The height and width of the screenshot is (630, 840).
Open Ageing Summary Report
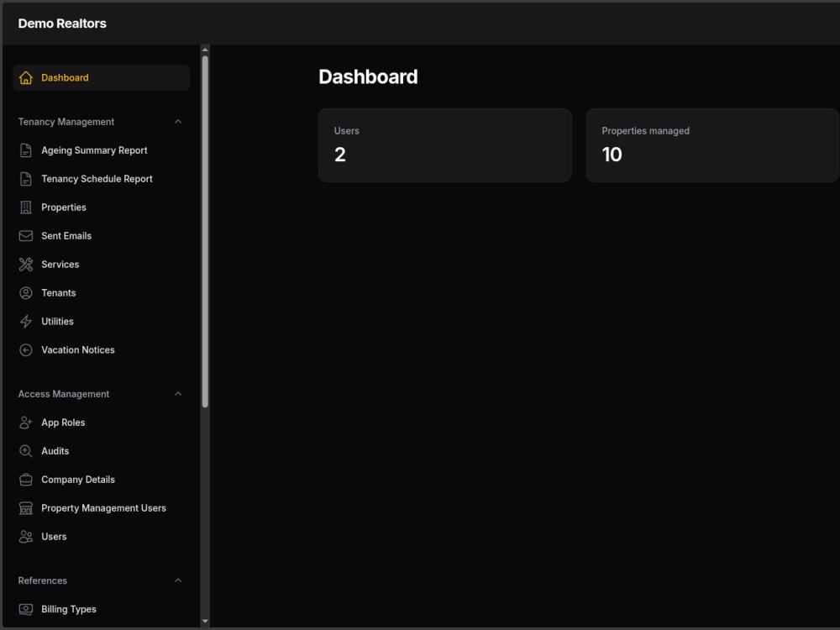click(102, 150)
